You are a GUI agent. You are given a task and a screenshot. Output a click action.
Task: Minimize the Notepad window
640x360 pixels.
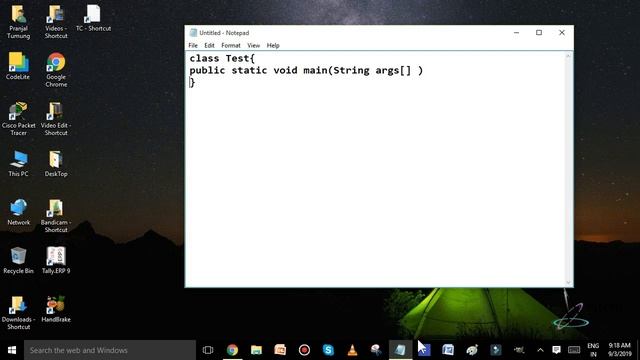coord(516,33)
